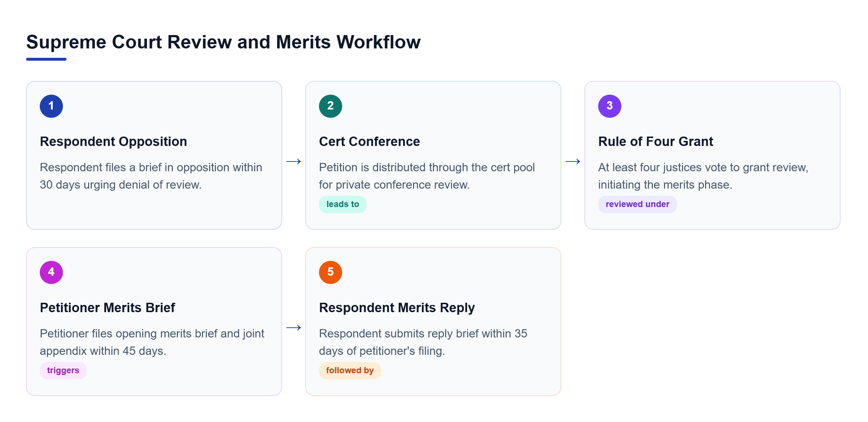Click the 'reviewed under' tag

pos(638,204)
